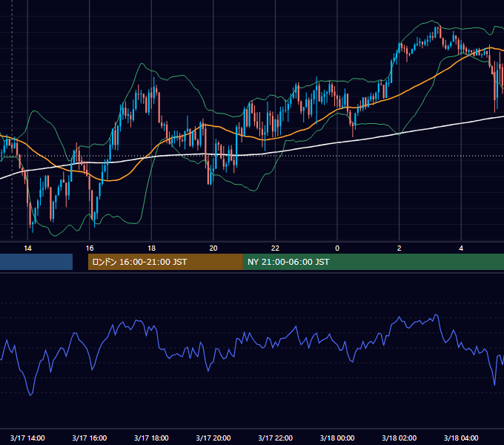Click the 18 hour axis label
This screenshot has height=445, width=504.
pyautogui.click(x=151, y=248)
